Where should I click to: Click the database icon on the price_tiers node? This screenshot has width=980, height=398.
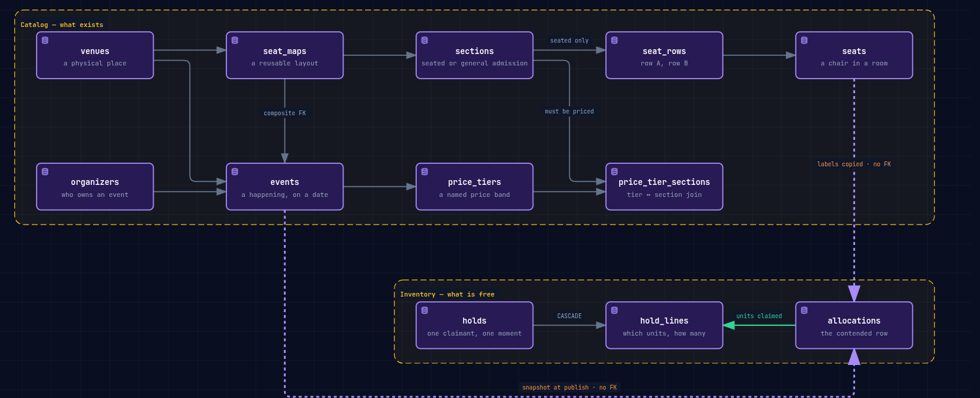coord(425,172)
